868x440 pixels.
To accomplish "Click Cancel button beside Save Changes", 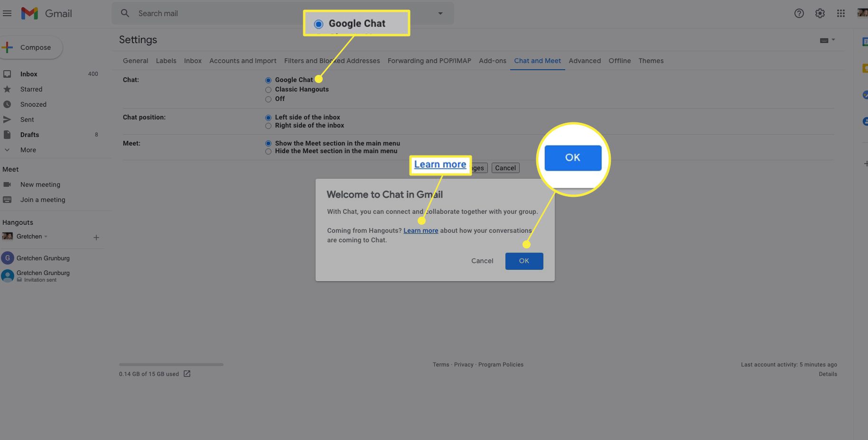I will pyautogui.click(x=505, y=168).
